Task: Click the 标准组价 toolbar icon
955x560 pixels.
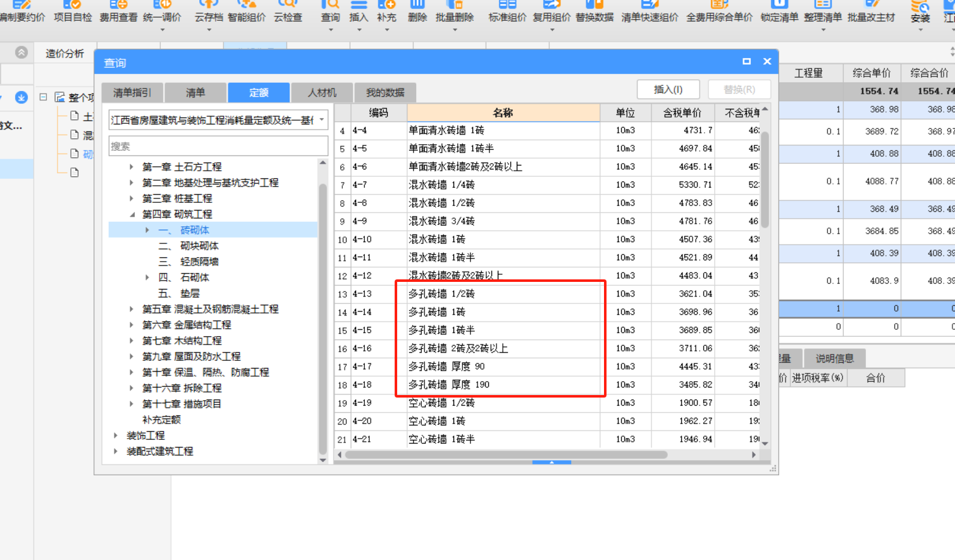Action: (x=507, y=11)
